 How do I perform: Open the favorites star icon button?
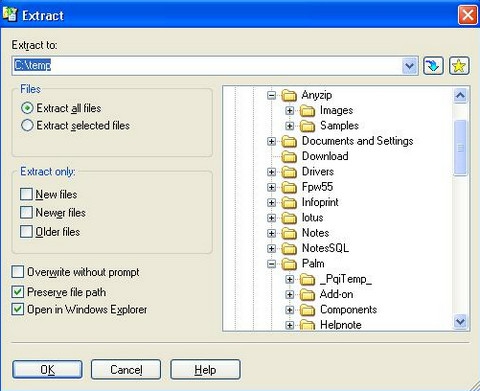point(459,66)
